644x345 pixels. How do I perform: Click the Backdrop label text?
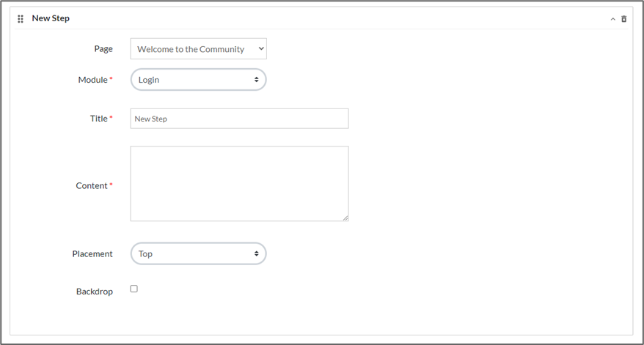pyautogui.click(x=95, y=292)
